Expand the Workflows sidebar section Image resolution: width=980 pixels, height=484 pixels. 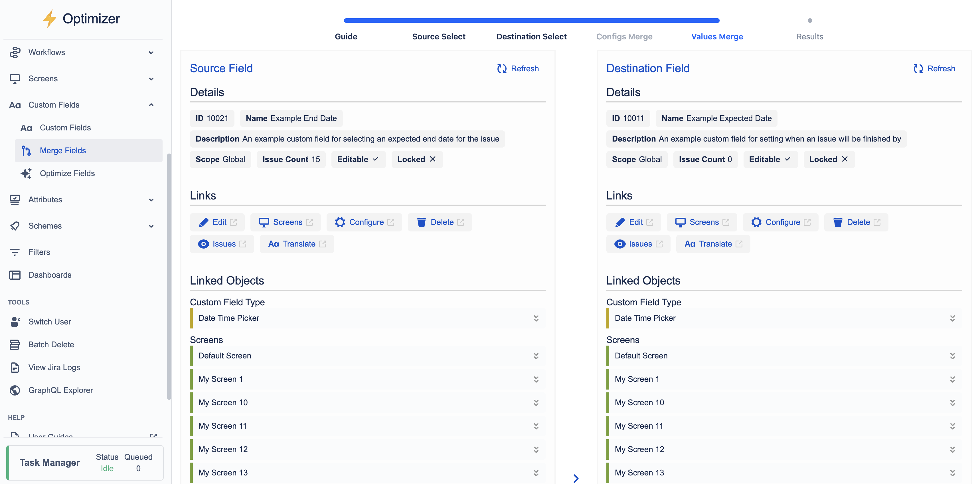[x=151, y=53]
